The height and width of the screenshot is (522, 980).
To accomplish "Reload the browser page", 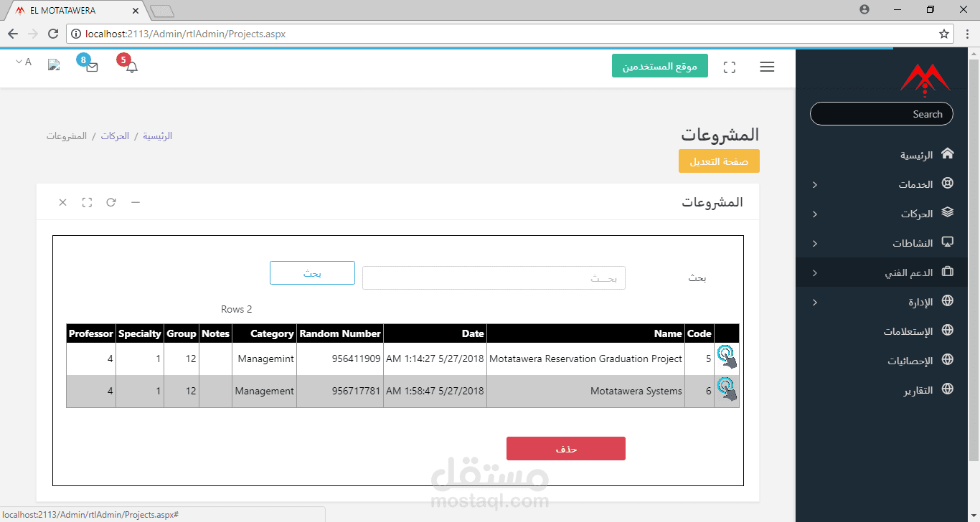I will [x=53, y=34].
